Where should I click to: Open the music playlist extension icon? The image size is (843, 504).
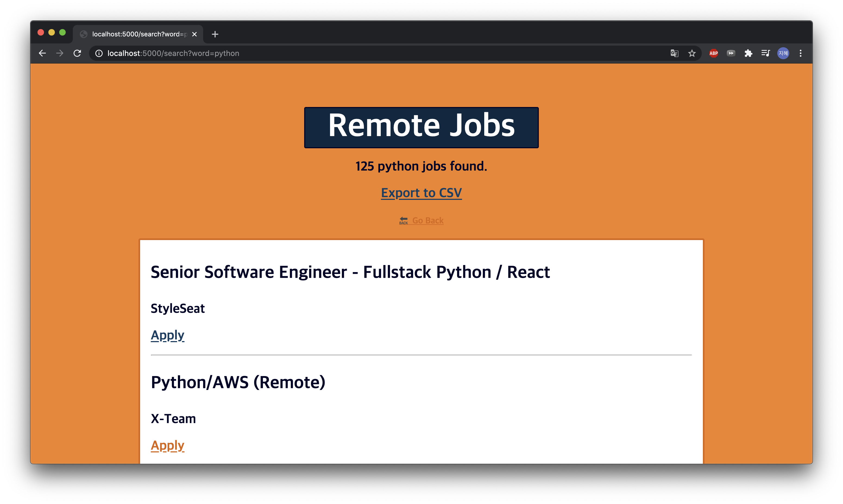[x=766, y=53]
